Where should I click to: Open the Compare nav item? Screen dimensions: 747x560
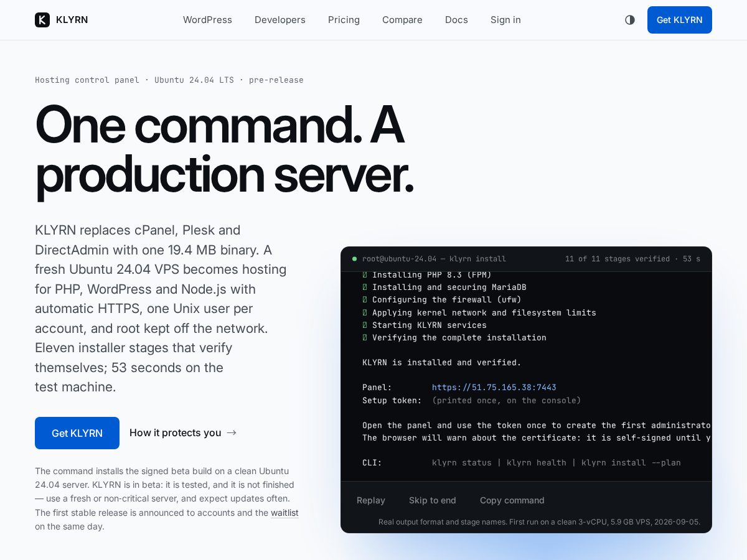click(402, 20)
